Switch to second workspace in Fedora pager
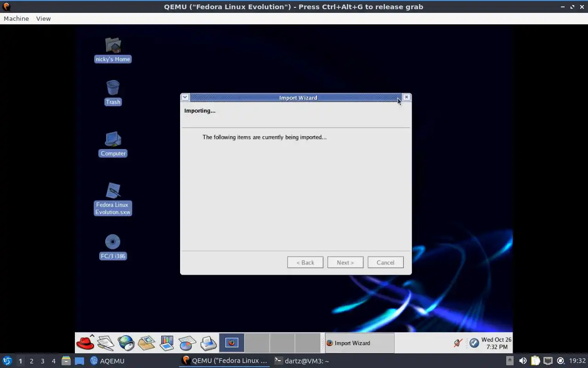The image size is (588, 368). click(x=257, y=343)
